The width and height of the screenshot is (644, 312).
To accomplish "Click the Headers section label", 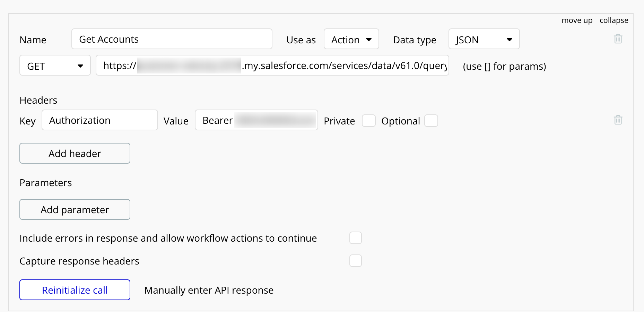I will tap(38, 100).
